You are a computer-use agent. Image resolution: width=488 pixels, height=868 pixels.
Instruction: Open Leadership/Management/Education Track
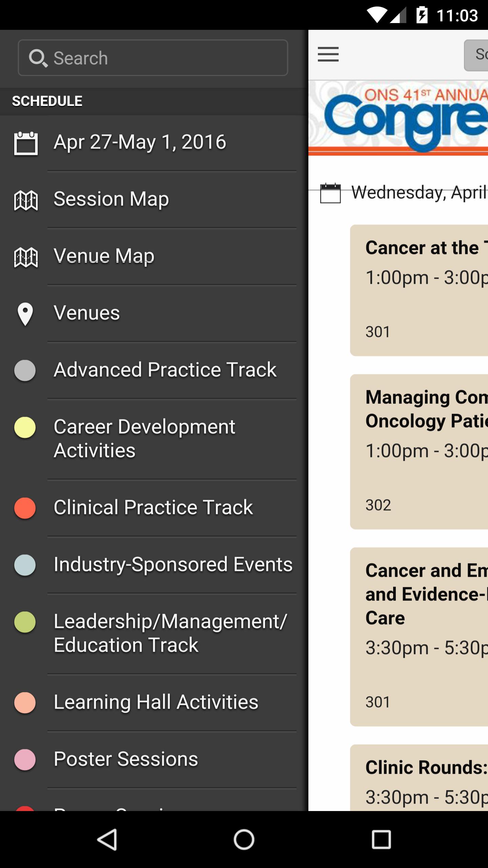click(170, 633)
